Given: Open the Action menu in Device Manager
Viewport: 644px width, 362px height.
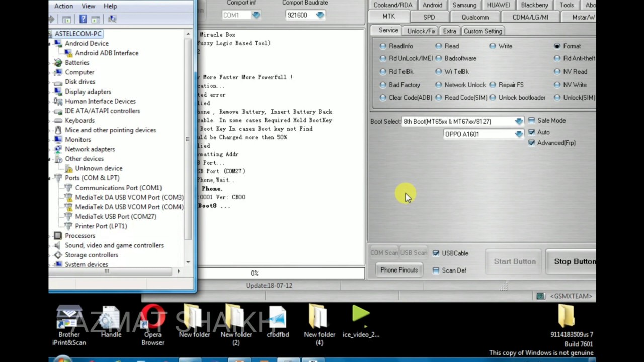Looking at the screenshot, I should click(x=63, y=6).
